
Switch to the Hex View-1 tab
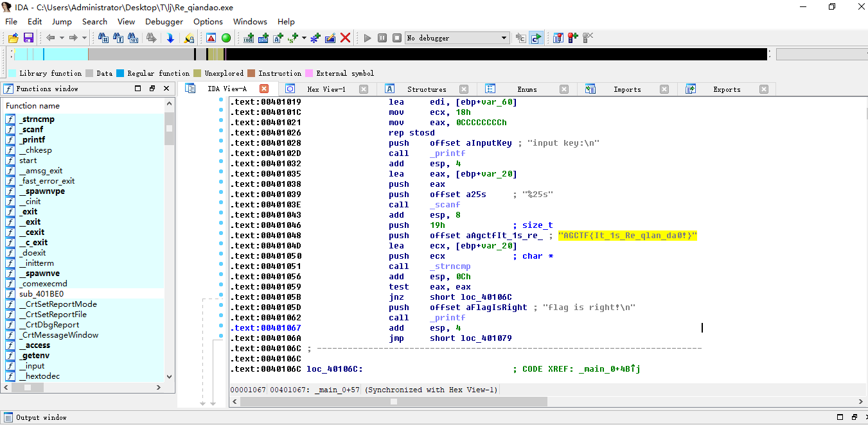[326, 89]
